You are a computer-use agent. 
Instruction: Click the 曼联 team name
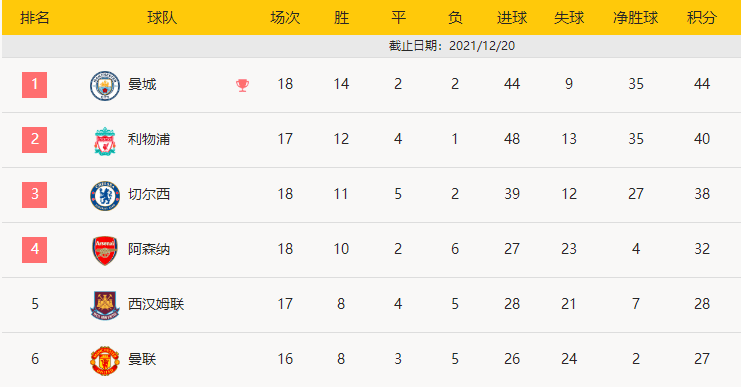click(142, 359)
